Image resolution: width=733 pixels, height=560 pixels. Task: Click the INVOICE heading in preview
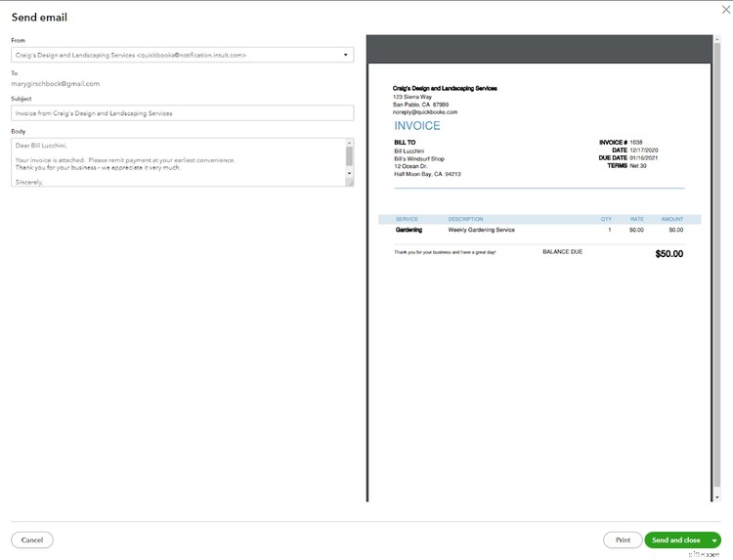(417, 126)
